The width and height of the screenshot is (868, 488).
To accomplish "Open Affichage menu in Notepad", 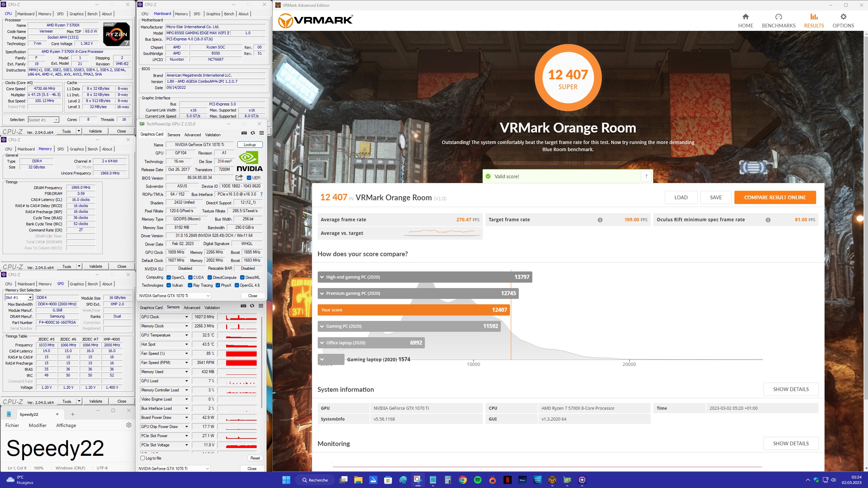I will coord(66,425).
